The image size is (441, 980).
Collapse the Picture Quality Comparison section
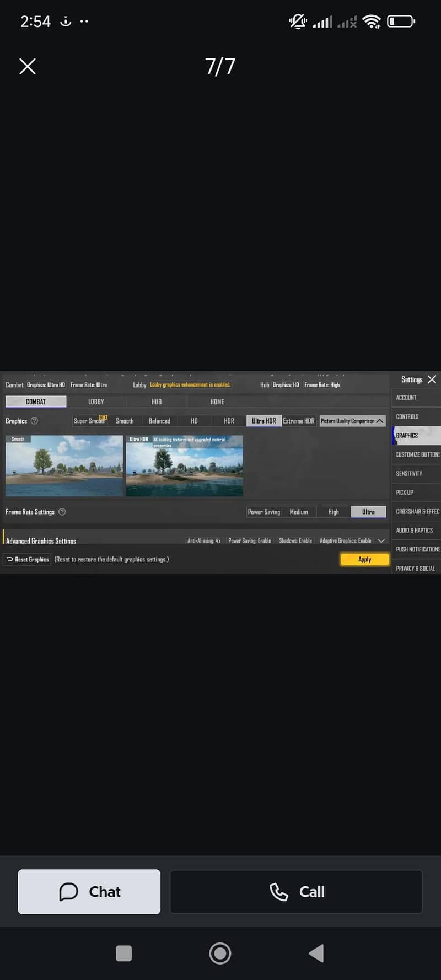352,421
